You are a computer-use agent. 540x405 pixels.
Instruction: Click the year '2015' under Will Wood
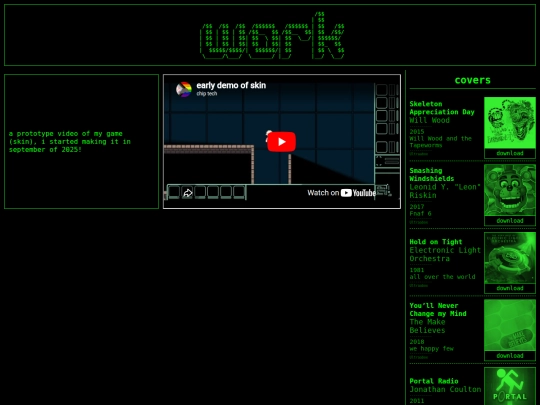tap(417, 132)
